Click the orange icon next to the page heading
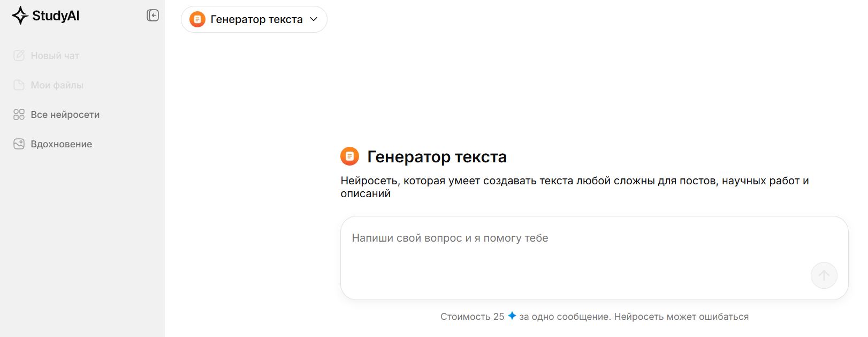 click(351, 156)
